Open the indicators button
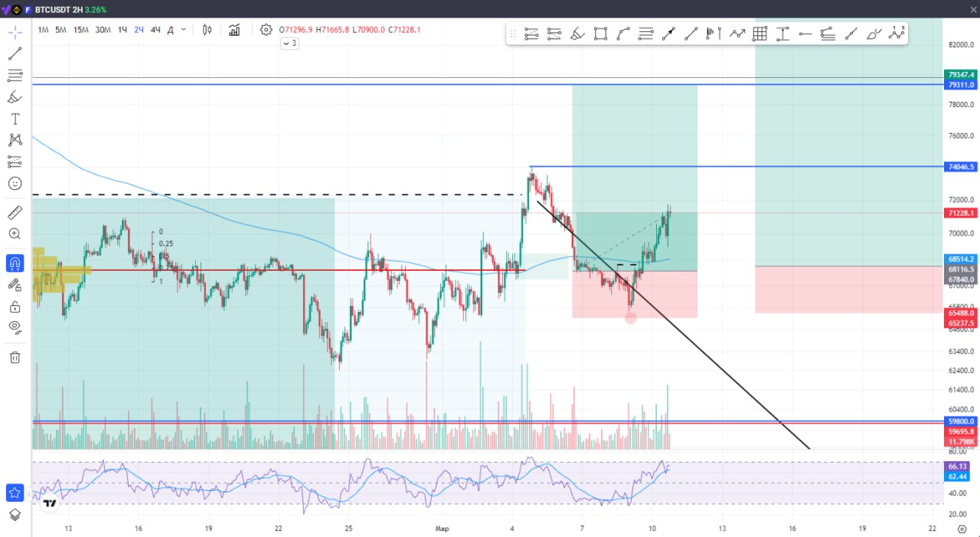Screen dimensions: 980x537 [234, 30]
